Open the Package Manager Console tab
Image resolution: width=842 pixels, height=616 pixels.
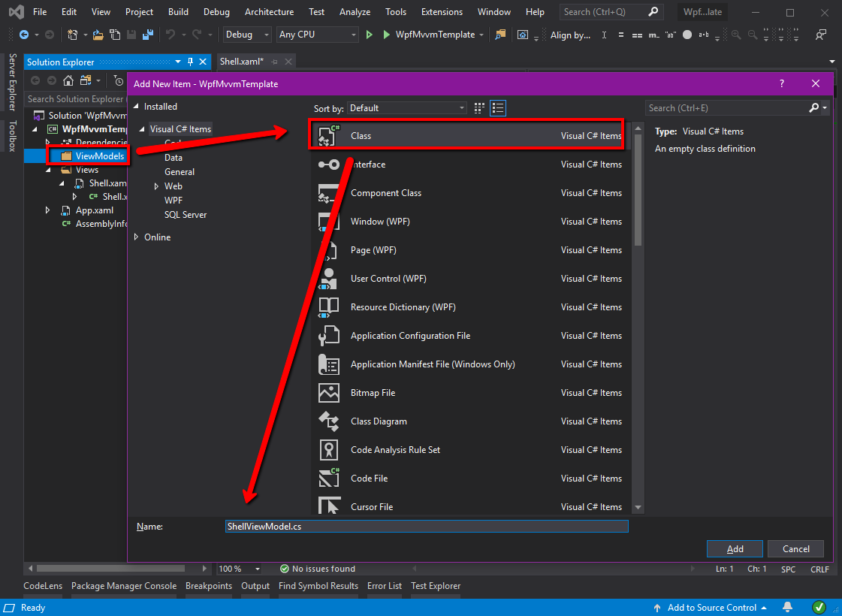coord(124,586)
